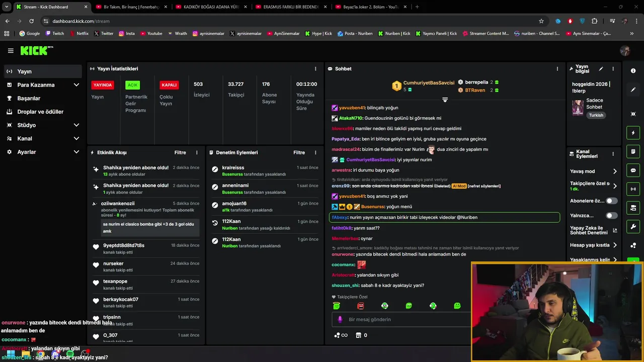Open Streamer Content M... bookmark
The image size is (644, 362).
pos(485,34)
